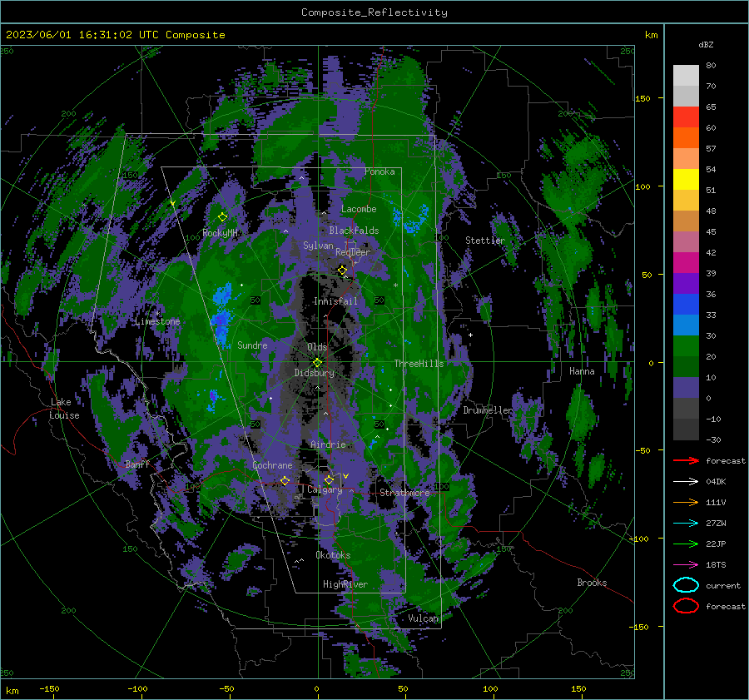Click the Okotoks city label
Viewport: 749px width, 700px height.
point(333,555)
